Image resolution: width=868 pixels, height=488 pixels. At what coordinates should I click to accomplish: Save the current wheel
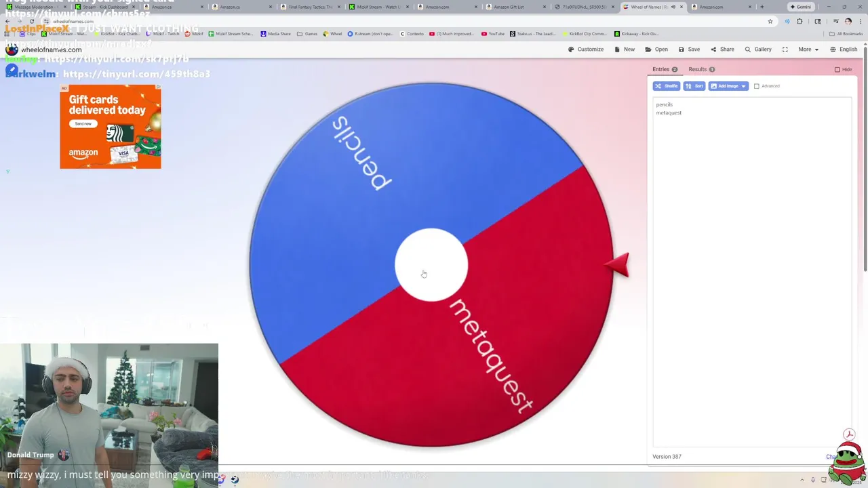689,49
